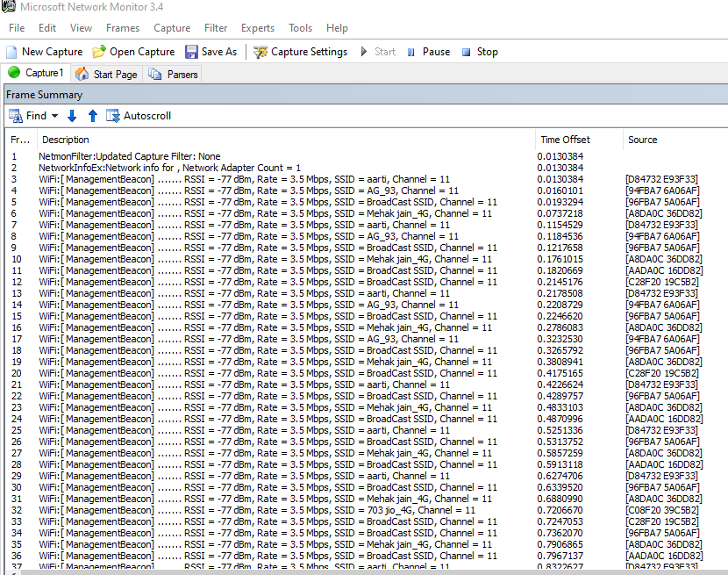Select frame 3 beacon with SSID aarti
This screenshot has width=728, height=575.
(x=367, y=179)
